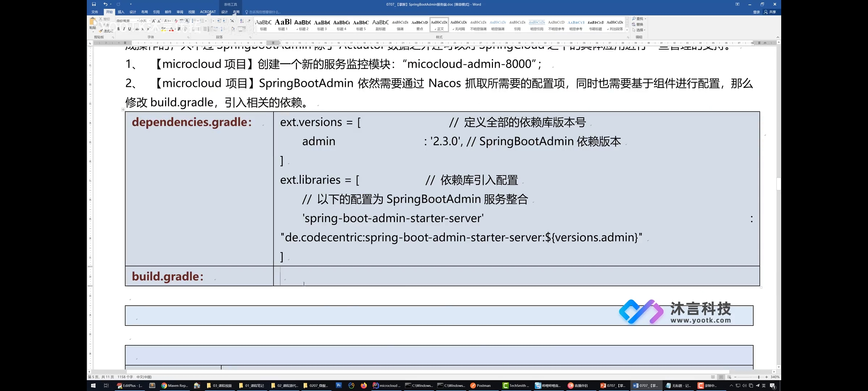The width and height of the screenshot is (868, 391).
Task: Apply the 无间隔 style
Action: [459, 25]
